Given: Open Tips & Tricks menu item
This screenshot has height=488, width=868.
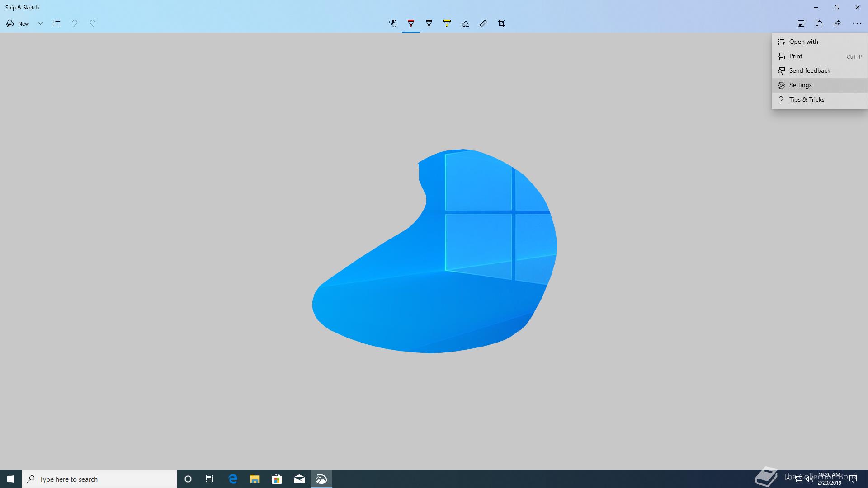Looking at the screenshot, I should tap(820, 99).
